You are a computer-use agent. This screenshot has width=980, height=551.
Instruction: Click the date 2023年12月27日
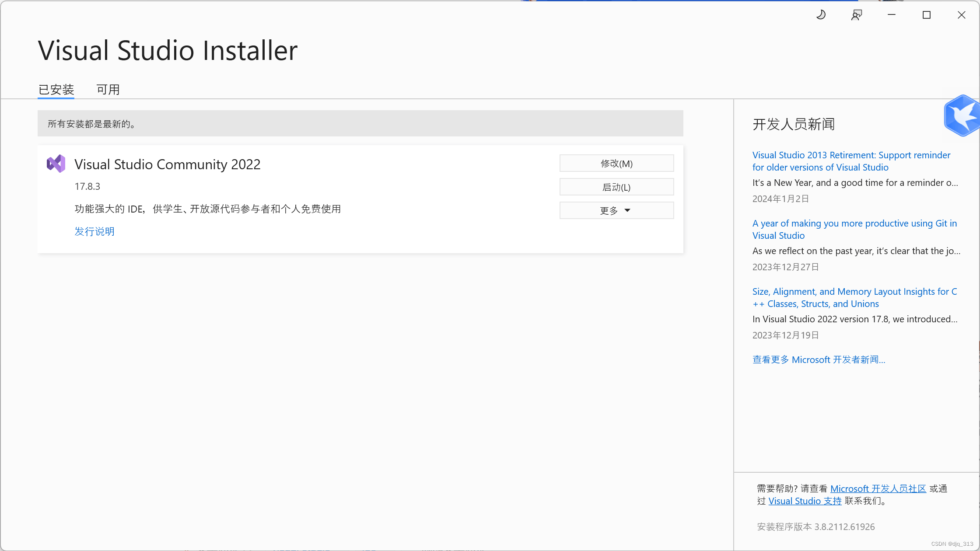[785, 267]
